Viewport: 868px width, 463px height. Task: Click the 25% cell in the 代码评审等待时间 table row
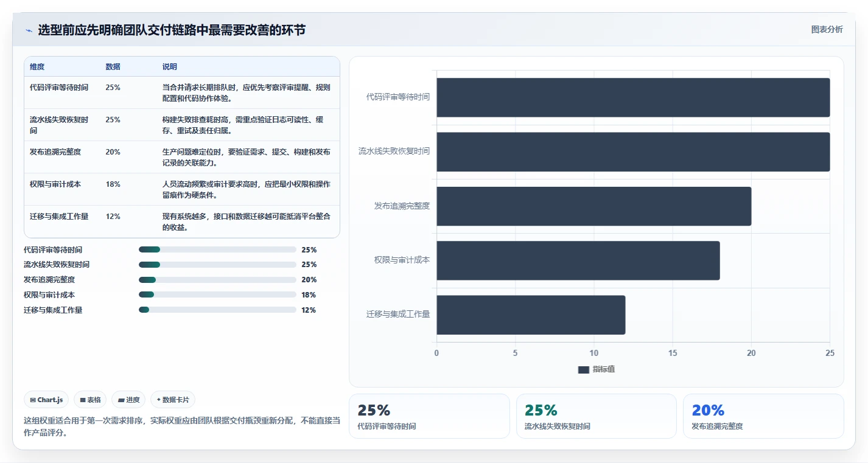113,88
